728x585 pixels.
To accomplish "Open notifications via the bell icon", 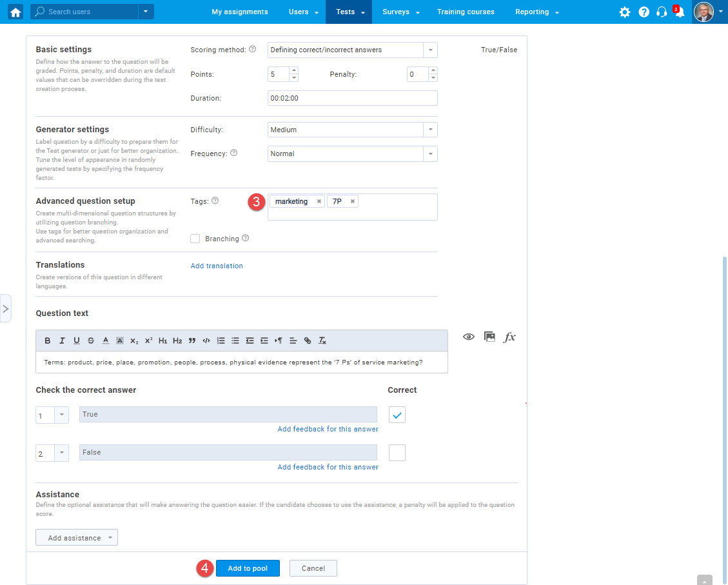I will point(680,12).
